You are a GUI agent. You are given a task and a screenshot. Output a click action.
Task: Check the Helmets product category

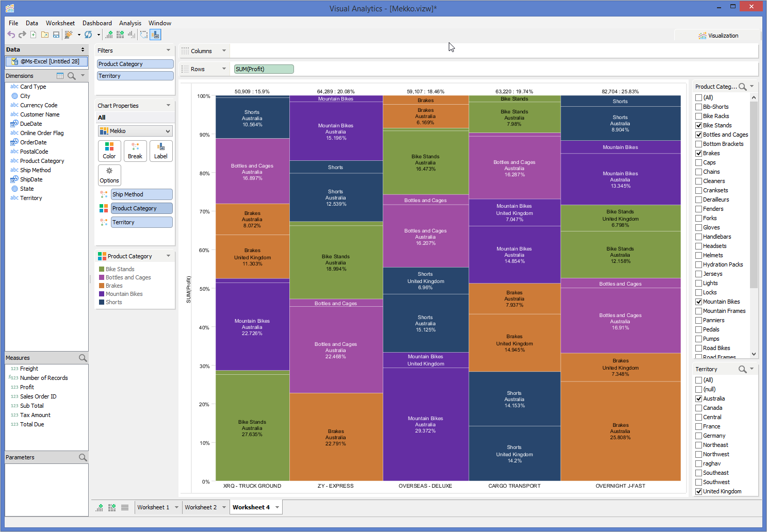tap(698, 255)
